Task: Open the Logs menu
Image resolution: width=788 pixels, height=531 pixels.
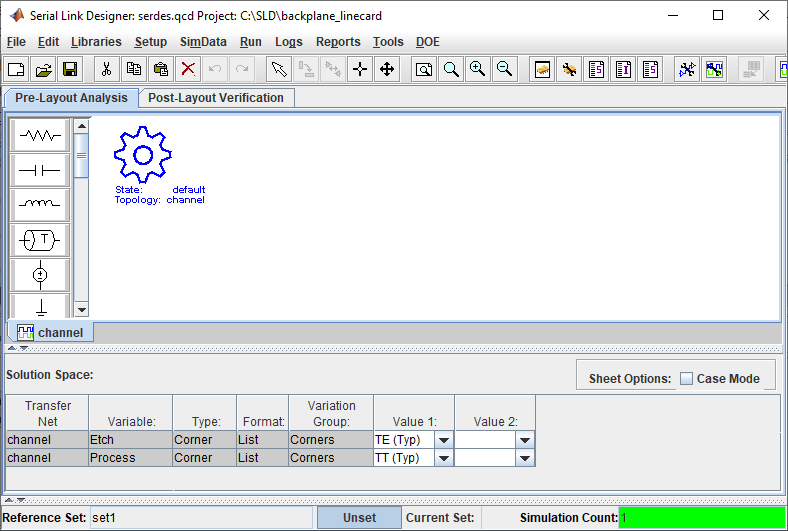Action: (x=288, y=42)
